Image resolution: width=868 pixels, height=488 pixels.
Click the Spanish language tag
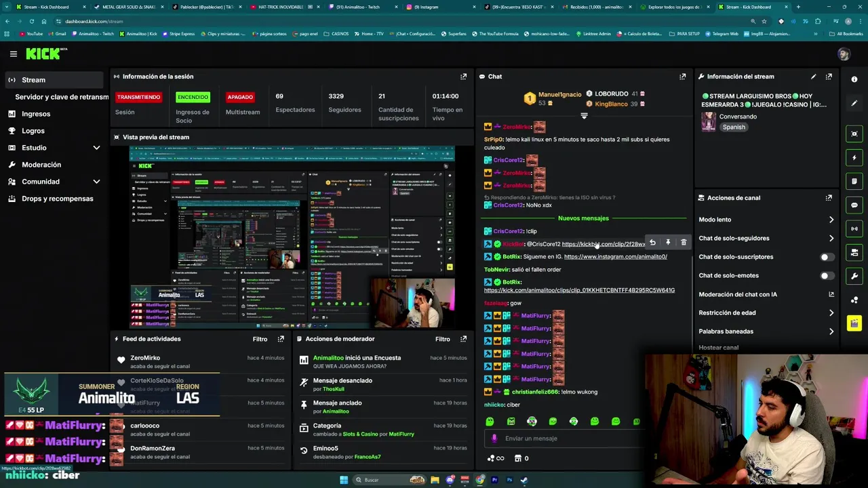(734, 127)
